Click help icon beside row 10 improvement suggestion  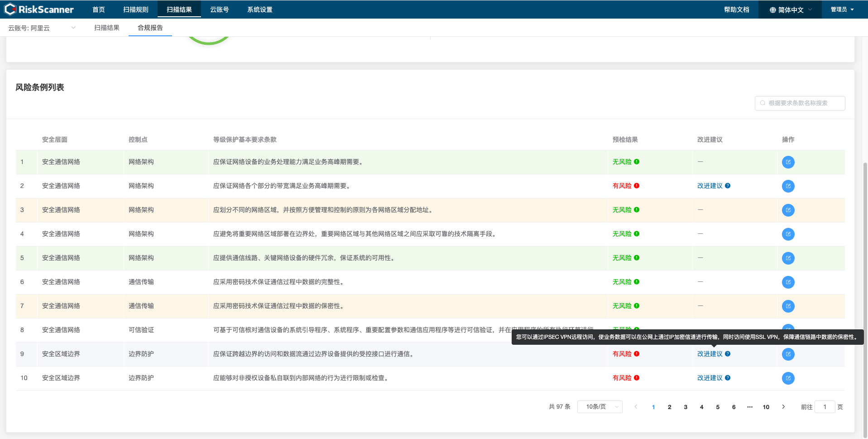pos(728,378)
